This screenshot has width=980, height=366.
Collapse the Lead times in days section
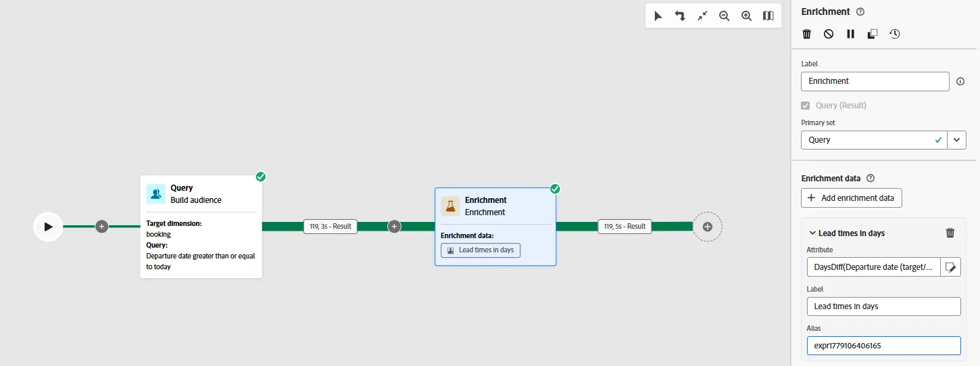pos(812,233)
